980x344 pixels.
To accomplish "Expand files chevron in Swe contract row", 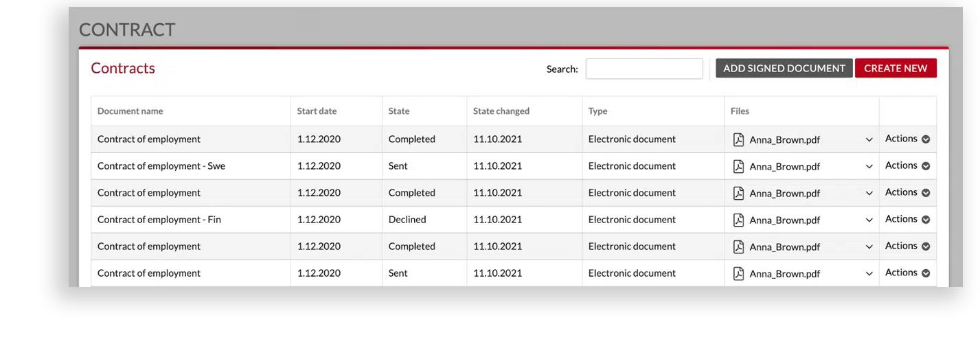I will click(869, 166).
